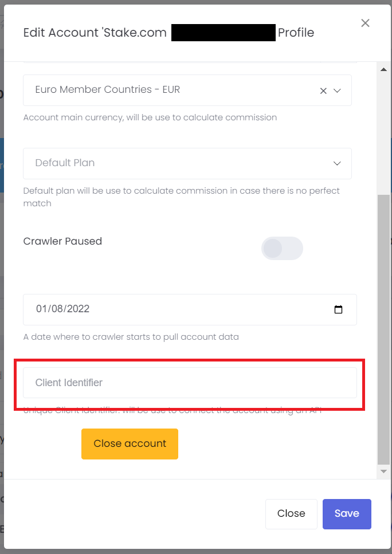
Task: Click the scrollbar up arrow in the dialog
Action: [x=383, y=69]
